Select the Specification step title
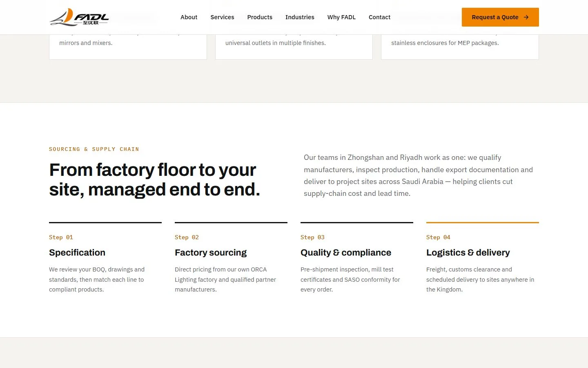Screen dimensions: 588x368 [x=77, y=253]
